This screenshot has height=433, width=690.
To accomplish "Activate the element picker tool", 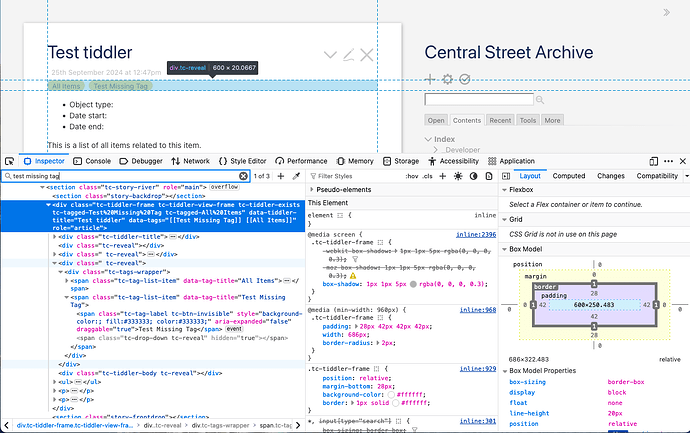I will point(10,161).
